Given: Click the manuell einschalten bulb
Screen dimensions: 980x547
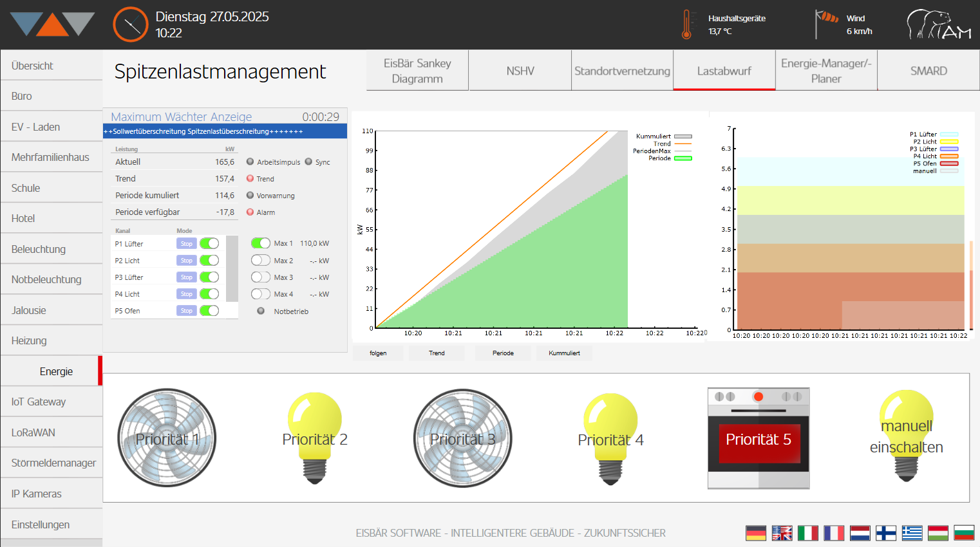Looking at the screenshot, I should click(x=907, y=436).
